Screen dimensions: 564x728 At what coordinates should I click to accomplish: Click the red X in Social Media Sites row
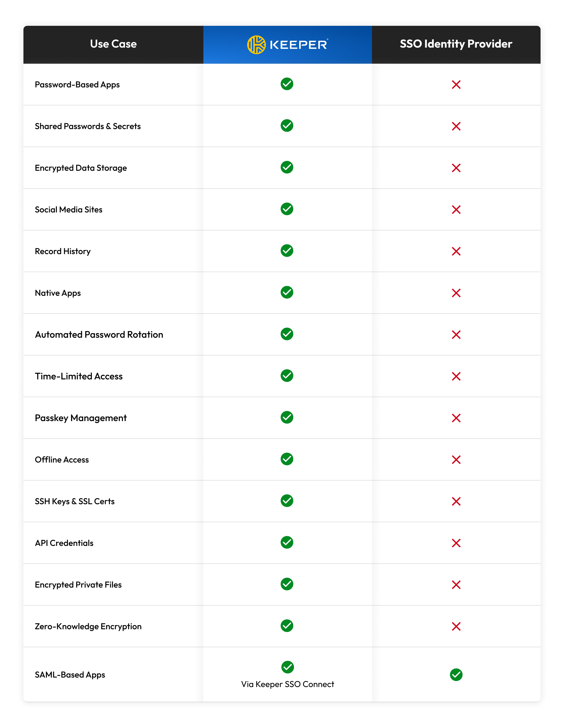tap(456, 210)
